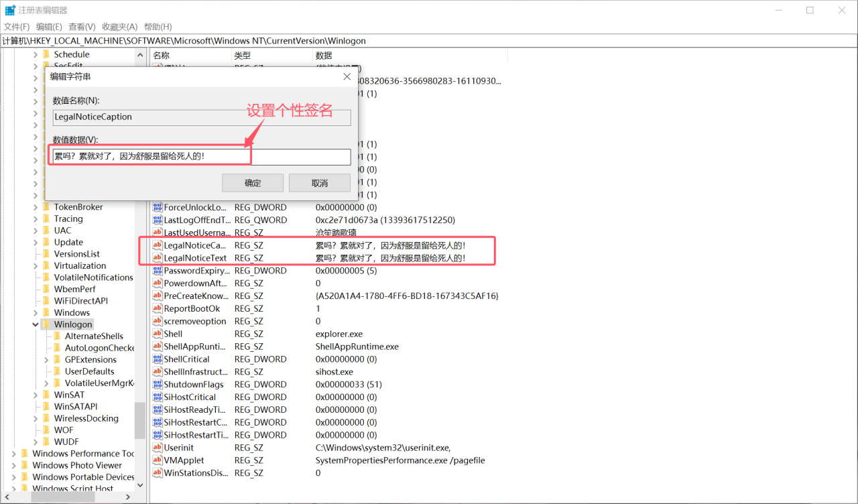
Task: Click the registry path address bar
Action: coord(429,41)
